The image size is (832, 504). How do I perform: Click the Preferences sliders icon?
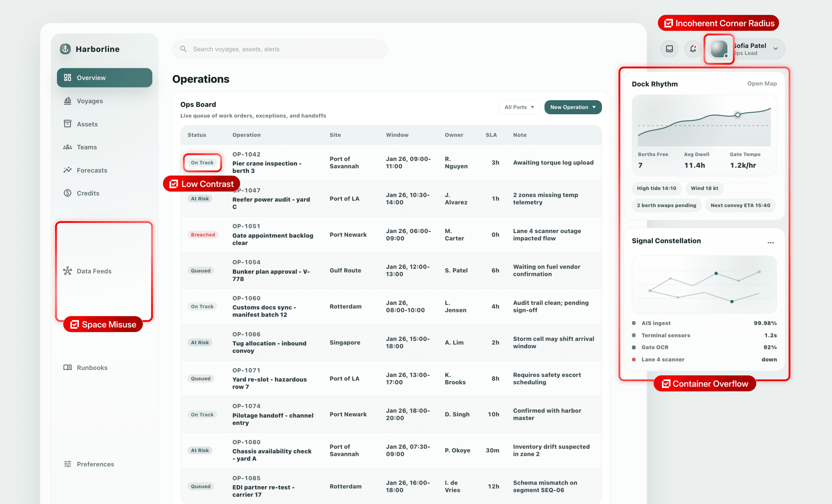coord(68,464)
